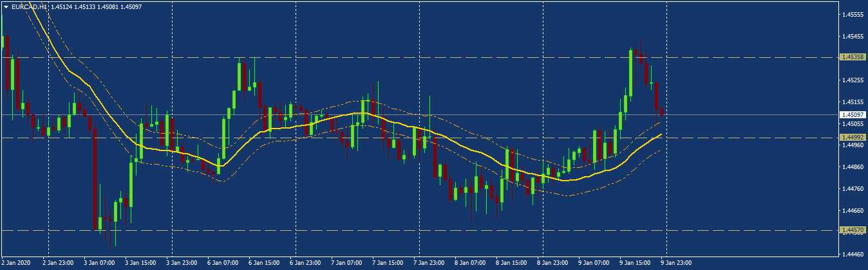Click the 1.44860 price scale label
Viewport: 868px width, 270px height.
[853, 167]
